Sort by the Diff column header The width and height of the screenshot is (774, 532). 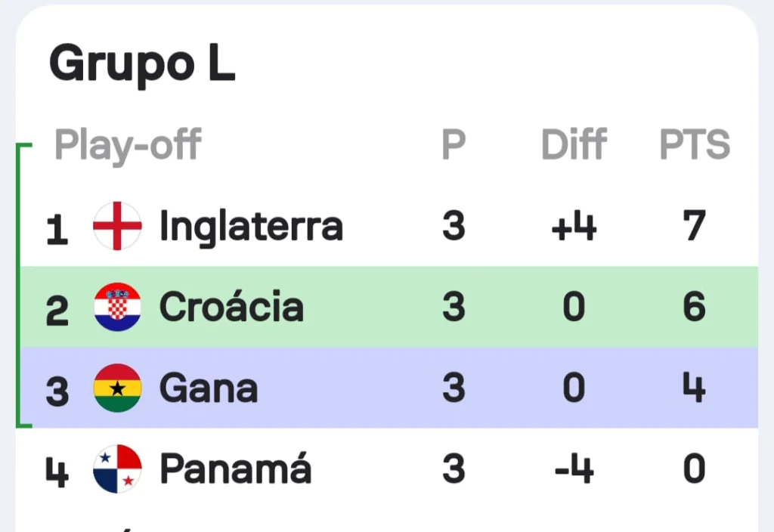(574, 144)
